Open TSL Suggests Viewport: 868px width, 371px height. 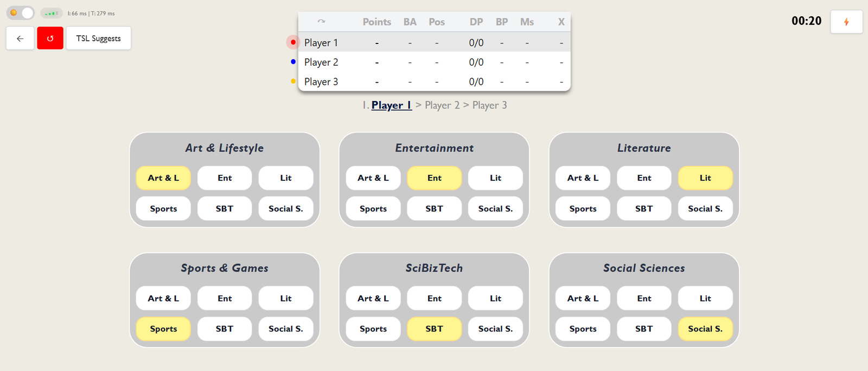tap(99, 39)
